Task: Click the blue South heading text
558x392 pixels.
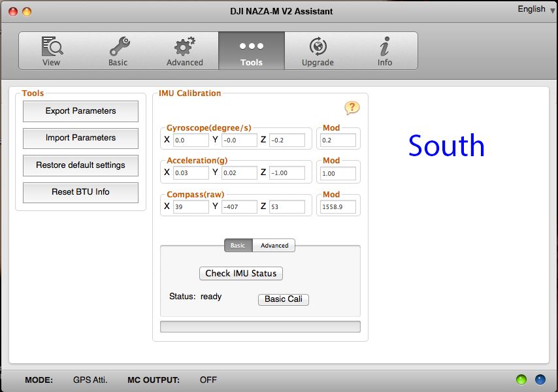Action: 447,146
